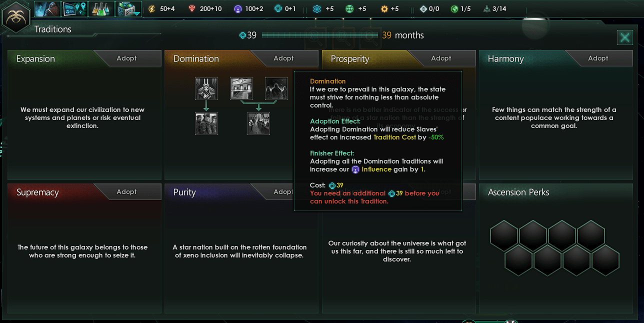Screen dimensions: 644x323
Task: Adopt the Supremacy tradition
Action: point(127,191)
